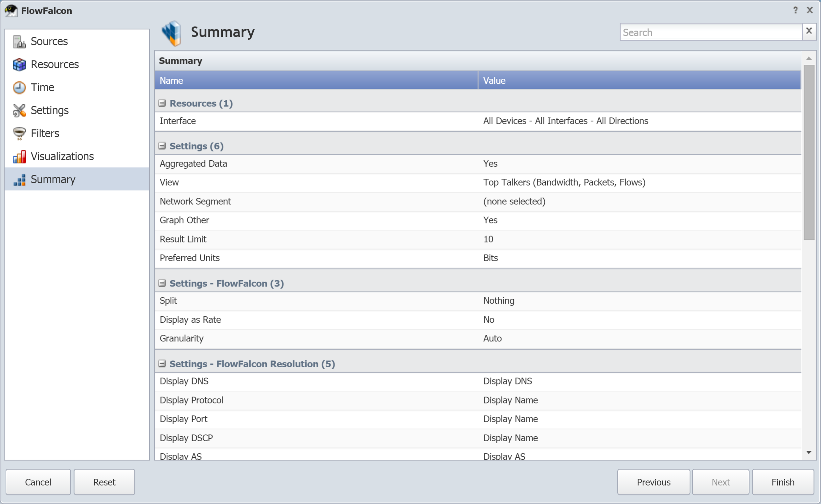Image resolution: width=821 pixels, height=504 pixels.
Task: Collapse the Resources (1) group
Action: 162,103
